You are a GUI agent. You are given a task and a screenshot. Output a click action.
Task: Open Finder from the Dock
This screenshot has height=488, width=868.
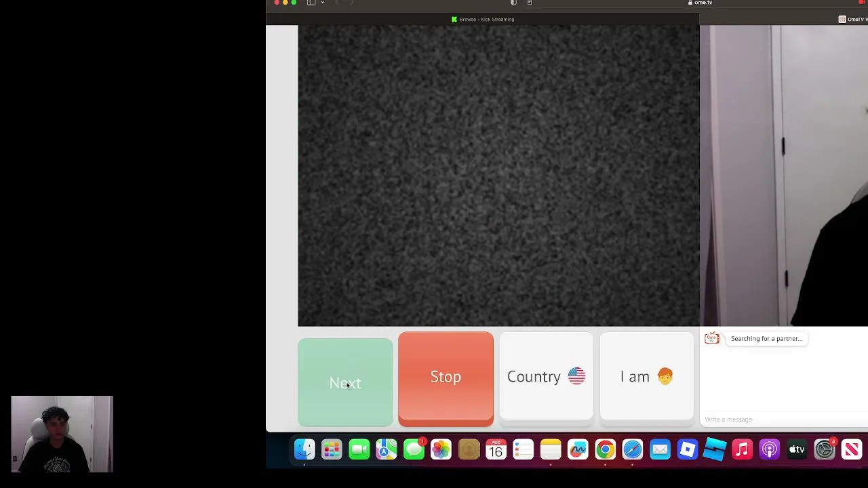click(x=304, y=449)
